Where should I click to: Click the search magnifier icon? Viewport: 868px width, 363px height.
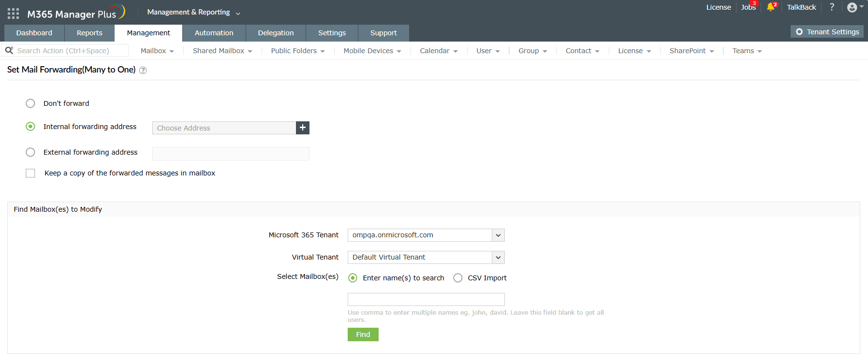coord(9,50)
